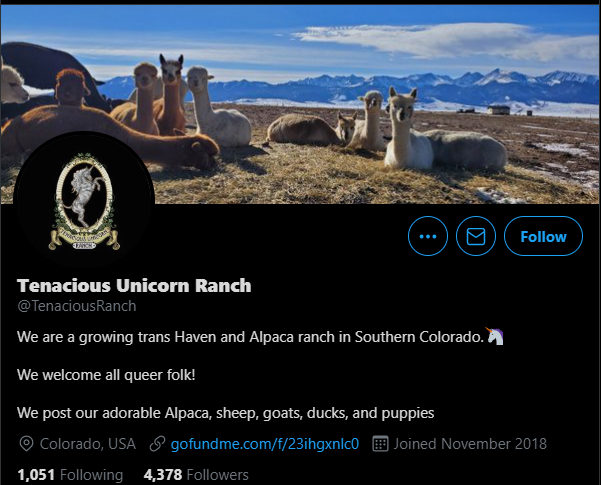Click the unicorn emoji in the bio
The image size is (601, 485).
pyautogui.click(x=495, y=336)
